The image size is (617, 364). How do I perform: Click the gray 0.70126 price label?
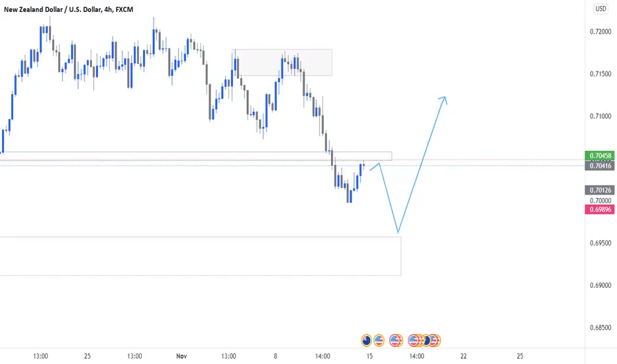(x=600, y=190)
